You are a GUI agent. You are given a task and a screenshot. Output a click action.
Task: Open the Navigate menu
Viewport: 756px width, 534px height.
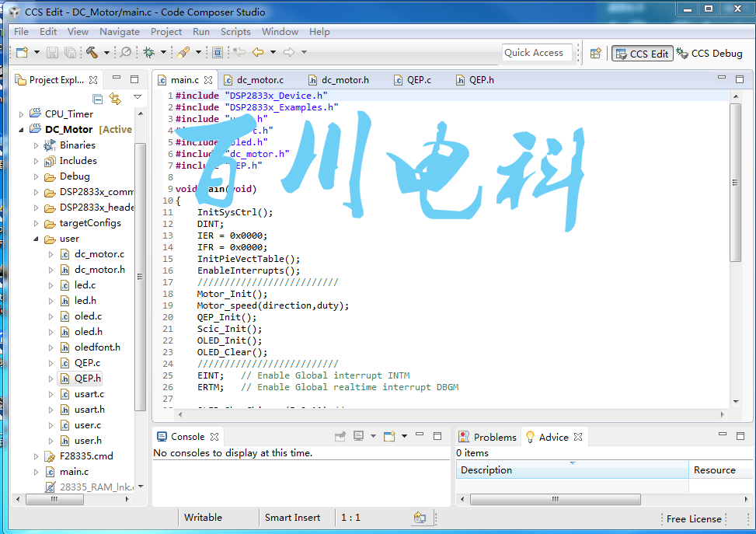[x=120, y=31]
